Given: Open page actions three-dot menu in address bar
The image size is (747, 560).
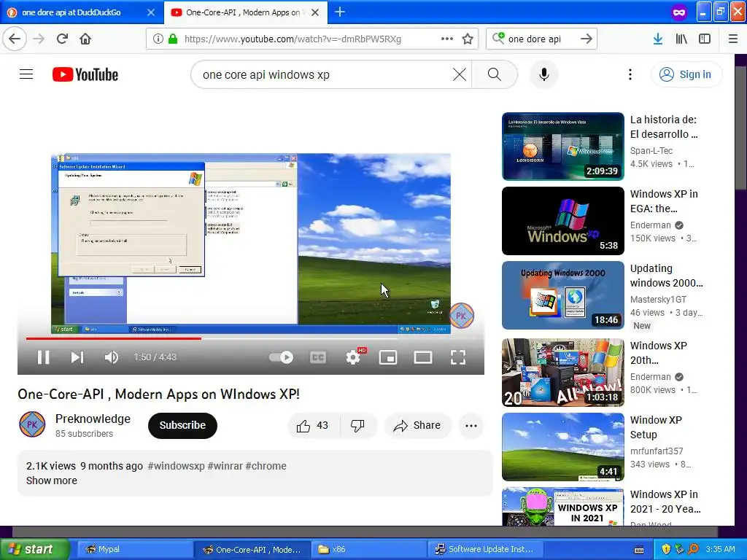Looking at the screenshot, I should pos(446,39).
